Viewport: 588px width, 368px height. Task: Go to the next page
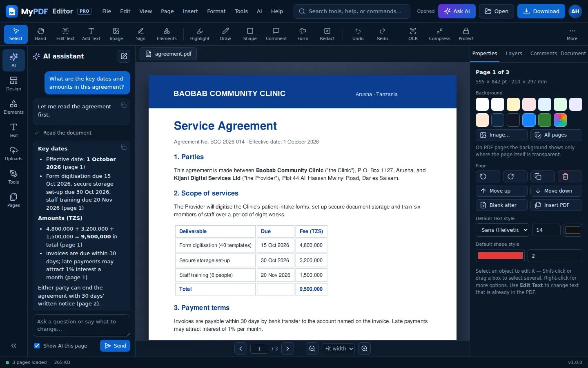(x=287, y=349)
